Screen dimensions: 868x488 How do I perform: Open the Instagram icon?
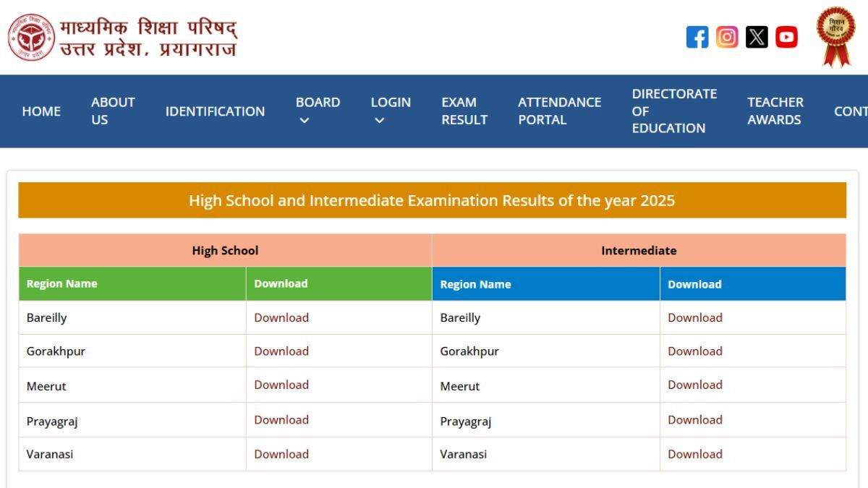coord(726,37)
